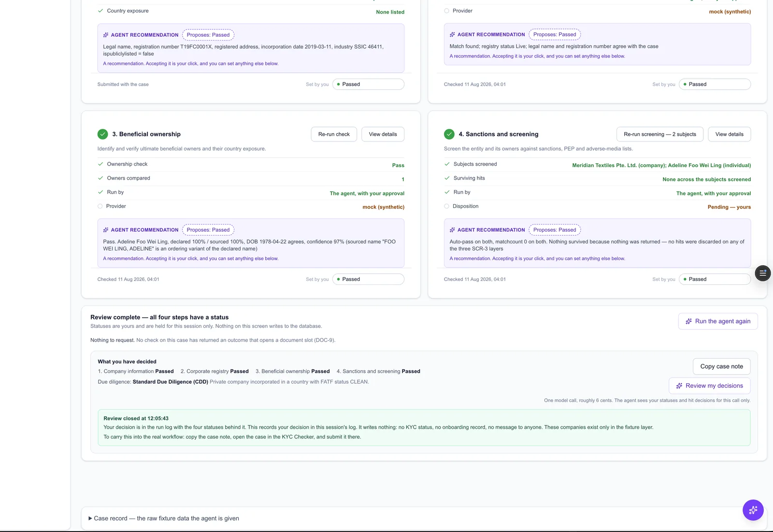773x532 pixels.
Task: Open the Passed status dropdown for Company information
Action: click(368, 84)
